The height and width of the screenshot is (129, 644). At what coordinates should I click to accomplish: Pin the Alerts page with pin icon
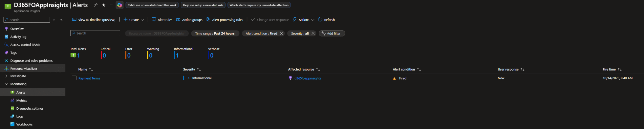(x=96, y=5)
